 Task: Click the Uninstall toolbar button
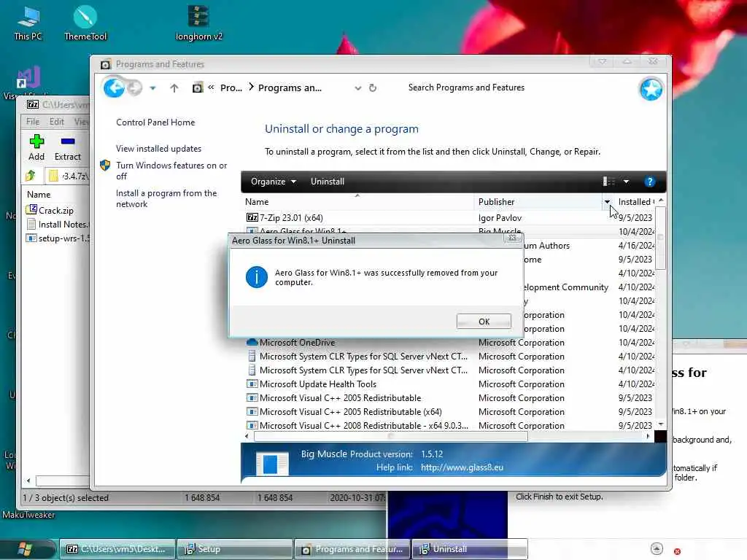(x=328, y=182)
